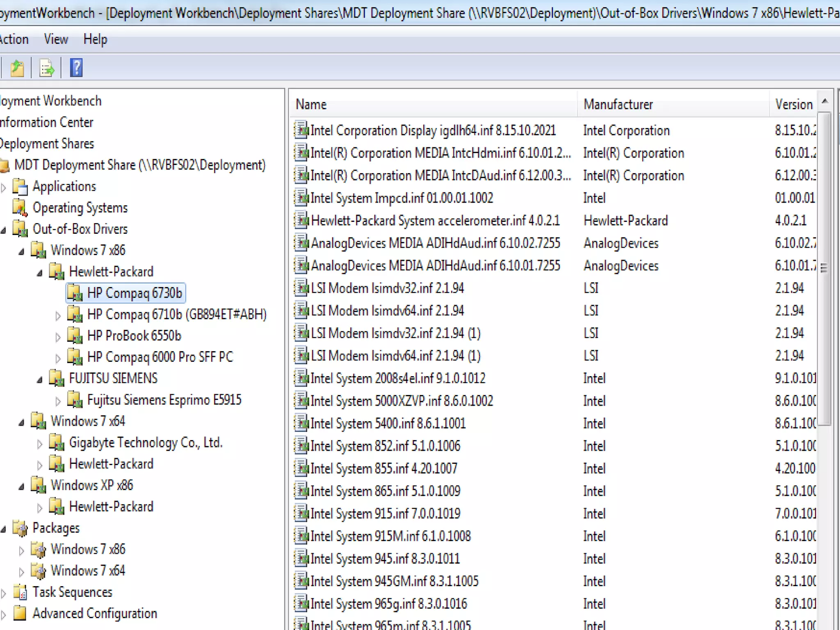Click the Intel System 852.inf driver icon
Viewport: 840px width, 630px height.
[301, 446]
